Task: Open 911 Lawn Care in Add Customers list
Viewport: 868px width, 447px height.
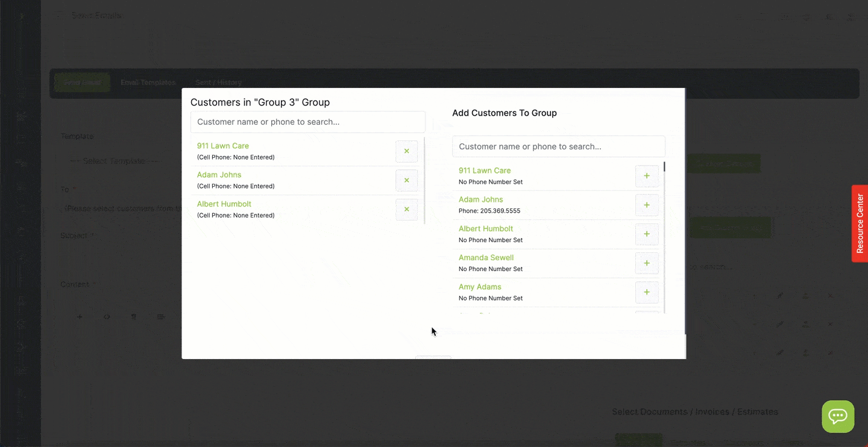Action: coord(485,170)
